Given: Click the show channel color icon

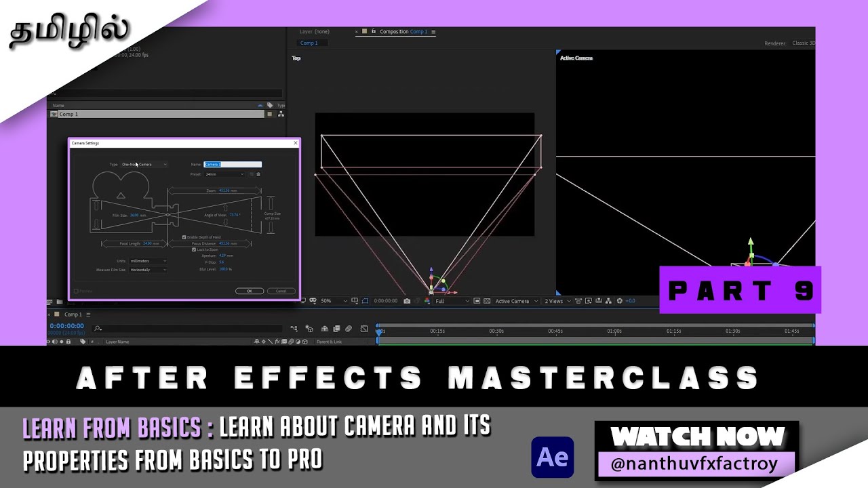Looking at the screenshot, I should coord(427,301).
